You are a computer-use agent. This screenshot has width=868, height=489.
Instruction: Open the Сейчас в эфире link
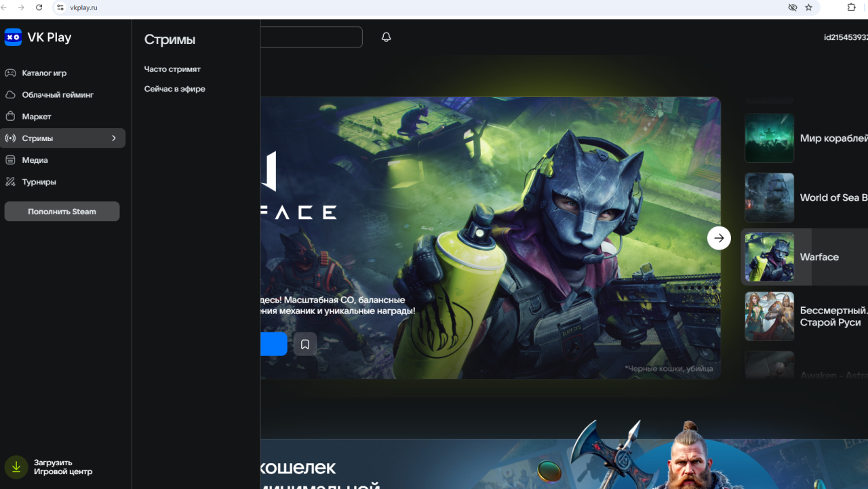[x=174, y=89]
